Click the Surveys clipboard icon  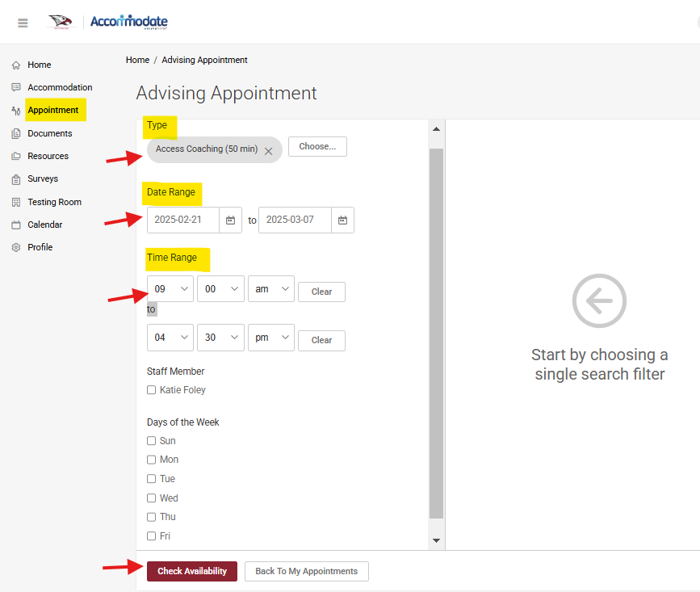(16, 179)
